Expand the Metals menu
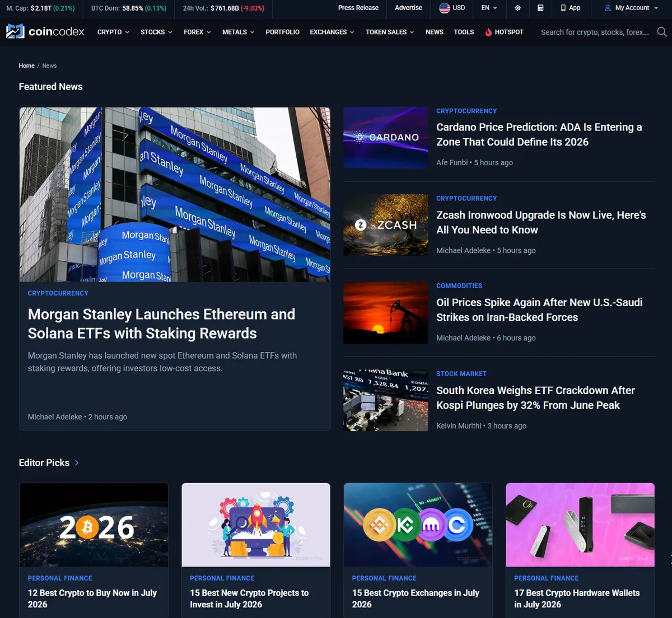The width and height of the screenshot is (672, 618). pos(238,32)
